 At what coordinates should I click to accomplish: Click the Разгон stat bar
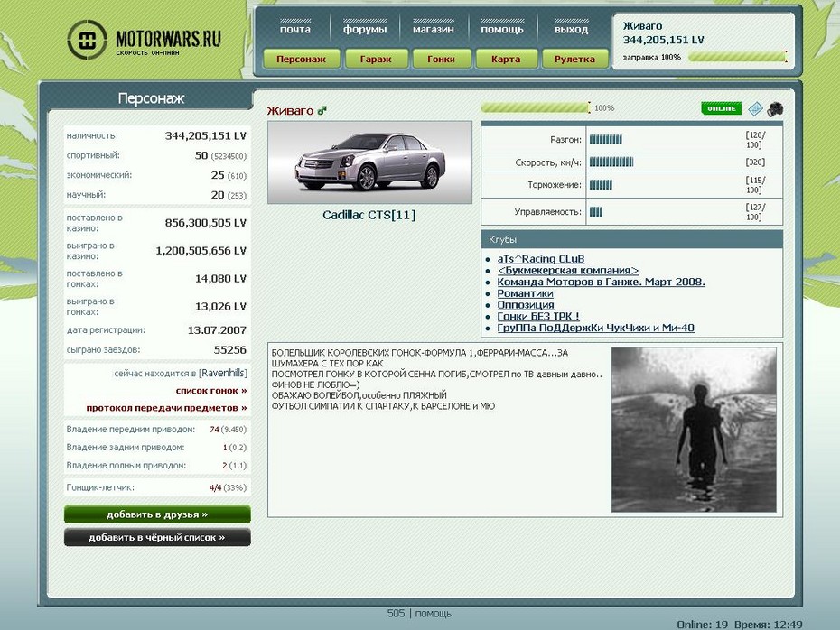click(606, 140)
